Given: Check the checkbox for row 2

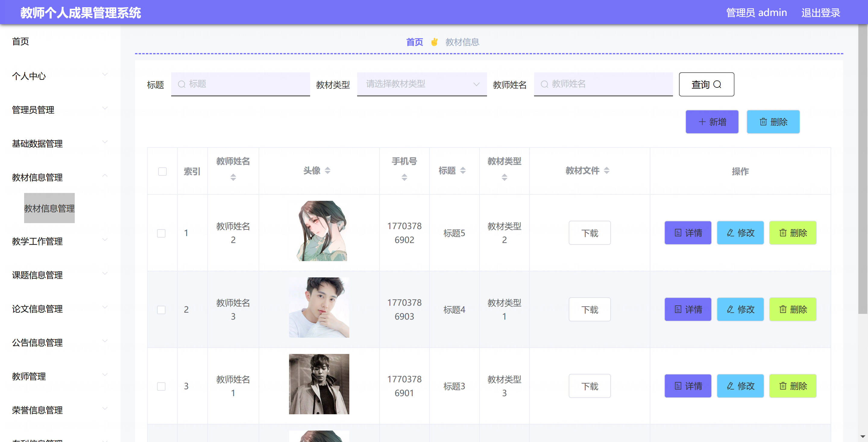Looking at the screenshot, I should pos(162,310).
